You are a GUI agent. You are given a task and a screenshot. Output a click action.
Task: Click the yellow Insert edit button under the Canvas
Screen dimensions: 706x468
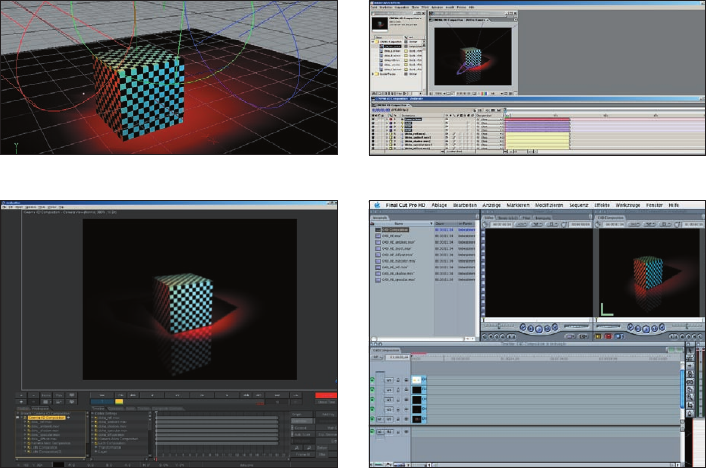(x=598, y=336)
